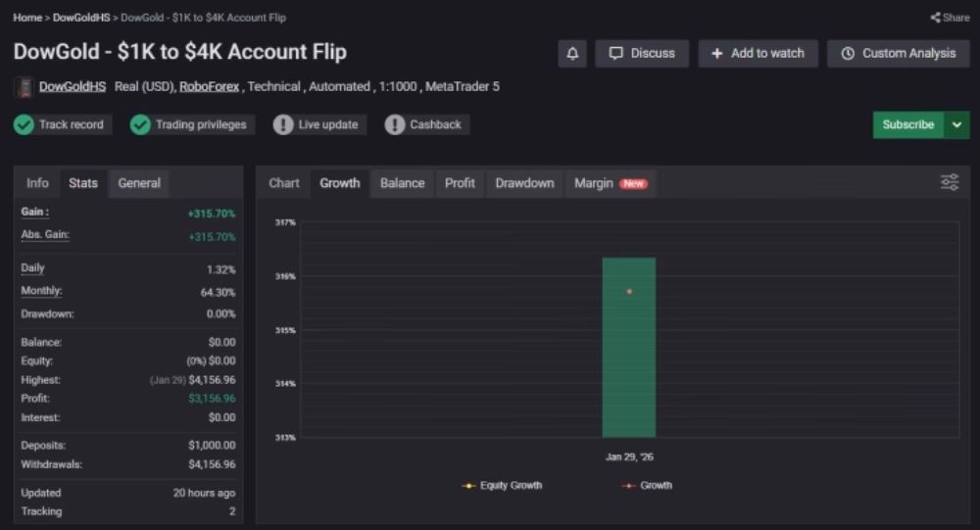Switch to the General tab
This screenshot has height=530, width=980.
tap(139, 183)
